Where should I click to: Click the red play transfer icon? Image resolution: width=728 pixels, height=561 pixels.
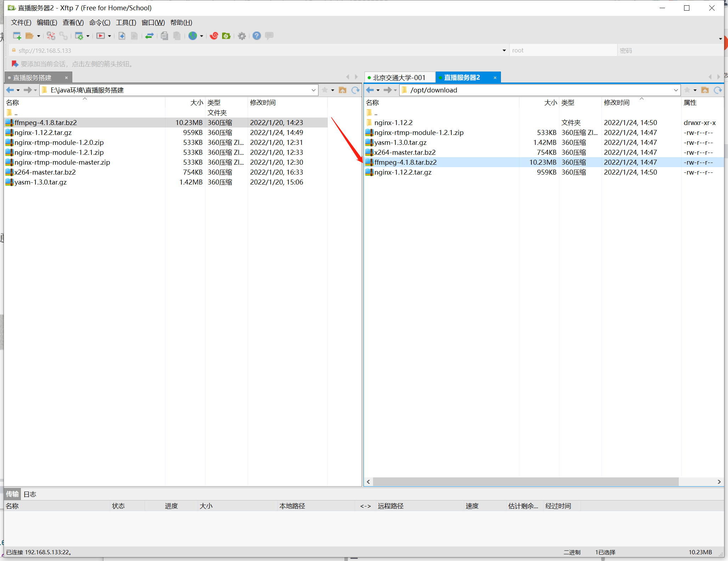(x=101, y=36)
